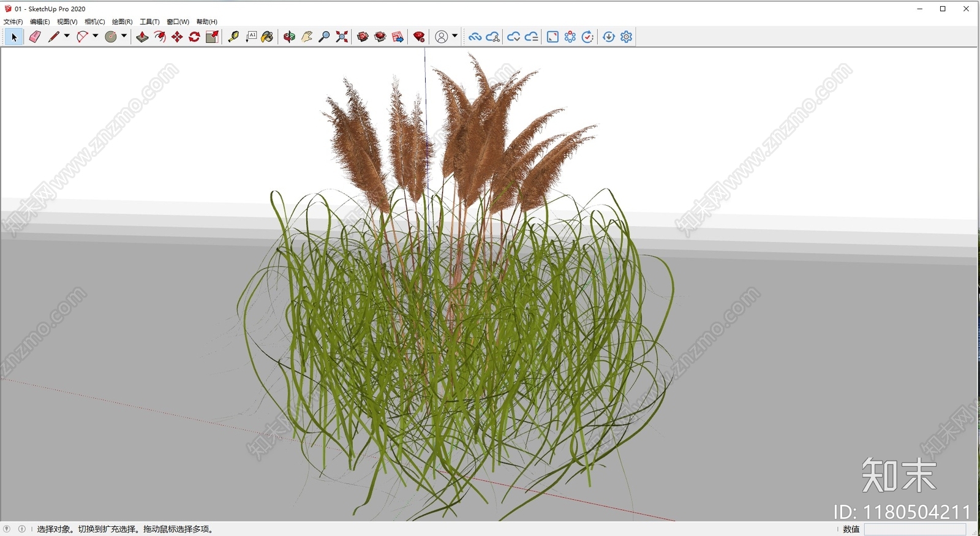Click the Trimble Connect cloud-list icon
Viewport: 980px width, 536px height.
point(532,37)
